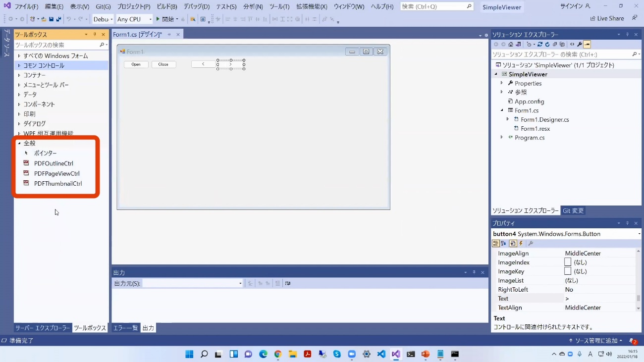Click the Home icon in Solution Explorer
Viewport: 644px width, 362px height.
tap(511, 45)
